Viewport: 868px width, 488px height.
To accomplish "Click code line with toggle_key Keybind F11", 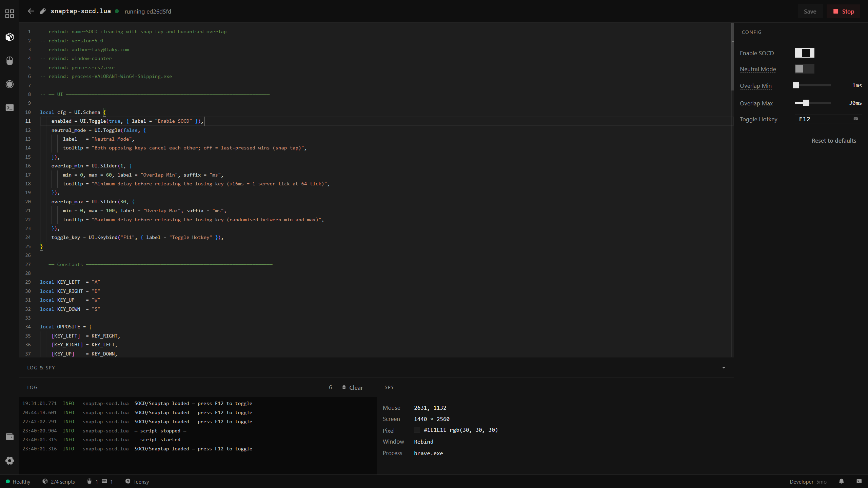I will [x=137, y=237].
